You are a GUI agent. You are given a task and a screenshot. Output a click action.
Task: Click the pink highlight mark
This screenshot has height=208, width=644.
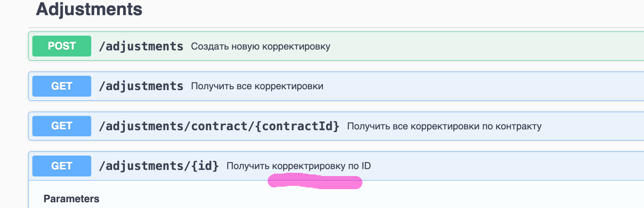(x=315, y=182)
